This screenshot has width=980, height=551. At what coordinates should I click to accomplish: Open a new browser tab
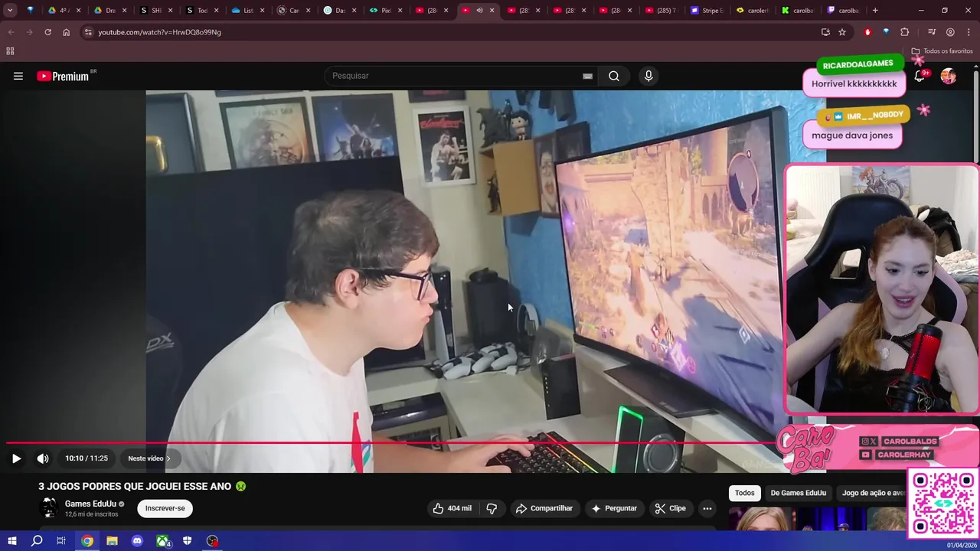[x=875, y=11]
